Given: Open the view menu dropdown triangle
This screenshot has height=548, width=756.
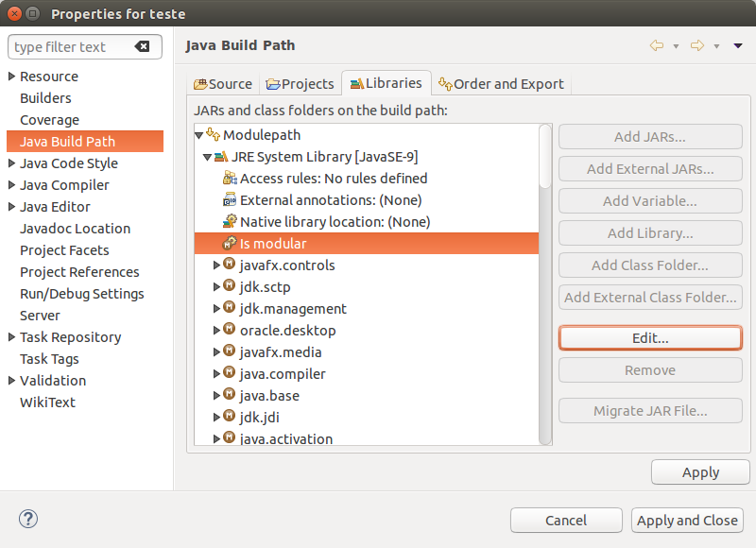Looking at the screenshot, I should (738, 46).
